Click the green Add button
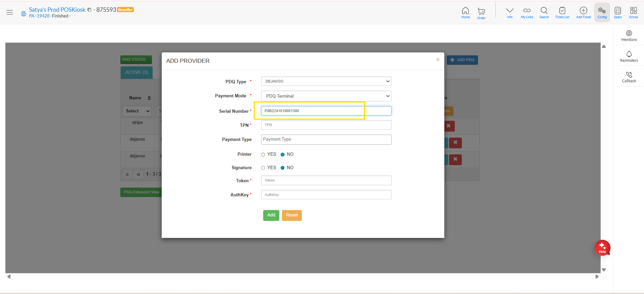This screenshot has height=294, width=644. [x=271, y=215]
